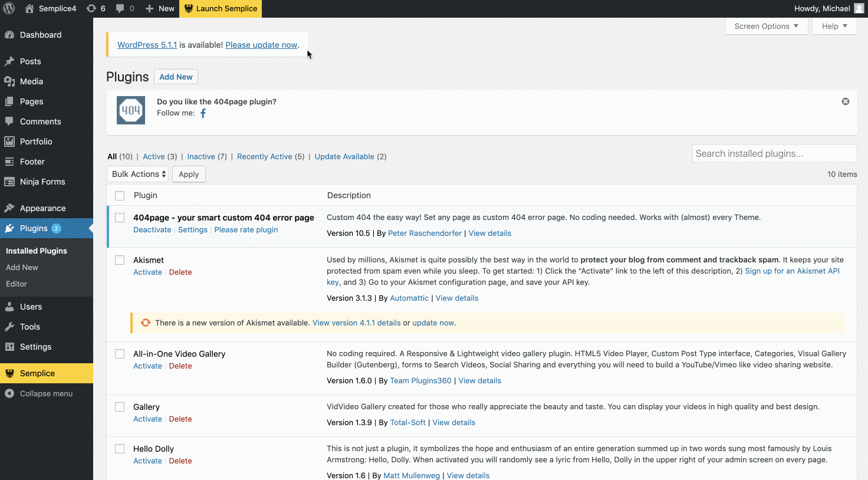Open the Bulk Actions dropdown
Screen dimensions: 868x480
[x=138, y=174]
